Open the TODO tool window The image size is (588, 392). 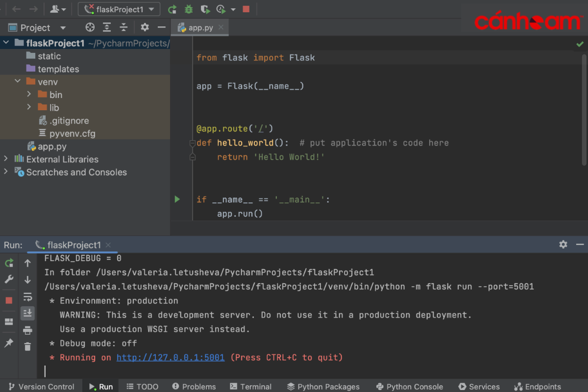tap(142, 387)
